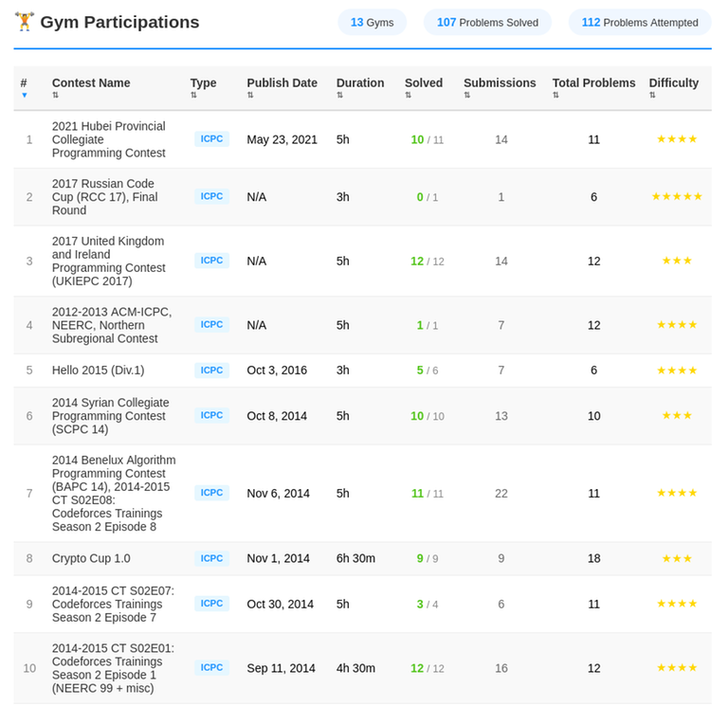Click the sort icon under Type header
This screenshot has height=706, width=728.
pyautogui.click(x=193, y=96)
